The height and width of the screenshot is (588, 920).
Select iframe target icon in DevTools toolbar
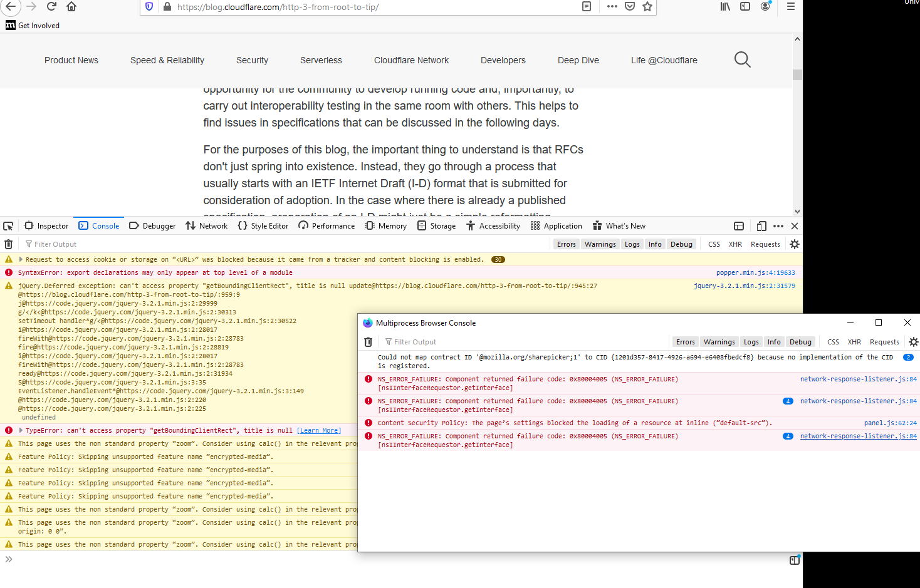click(739, 226)
